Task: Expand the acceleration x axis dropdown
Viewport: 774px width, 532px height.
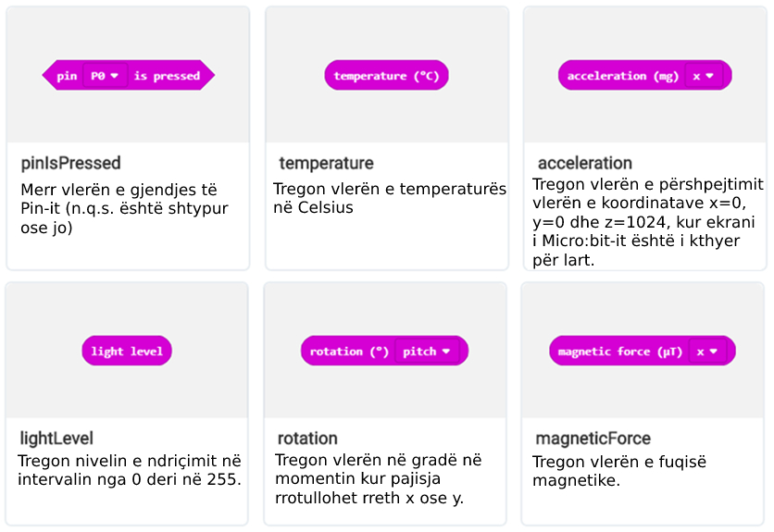Action: [x=704, y=76]
